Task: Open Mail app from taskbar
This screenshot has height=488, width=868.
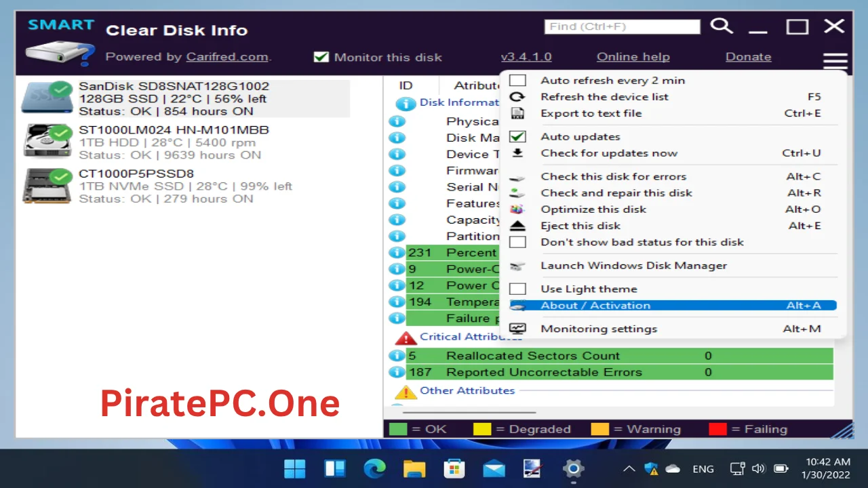Action: (x=494, y=468)
